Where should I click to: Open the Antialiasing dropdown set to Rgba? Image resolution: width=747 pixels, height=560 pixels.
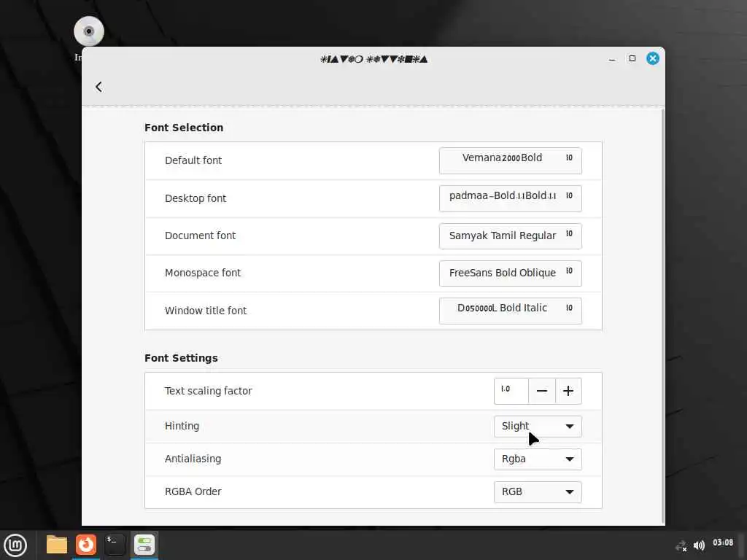tap(538, 459)
